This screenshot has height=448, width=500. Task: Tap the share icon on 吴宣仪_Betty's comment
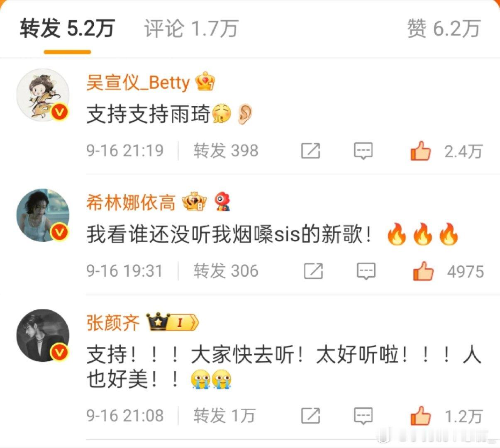[310, 151]
